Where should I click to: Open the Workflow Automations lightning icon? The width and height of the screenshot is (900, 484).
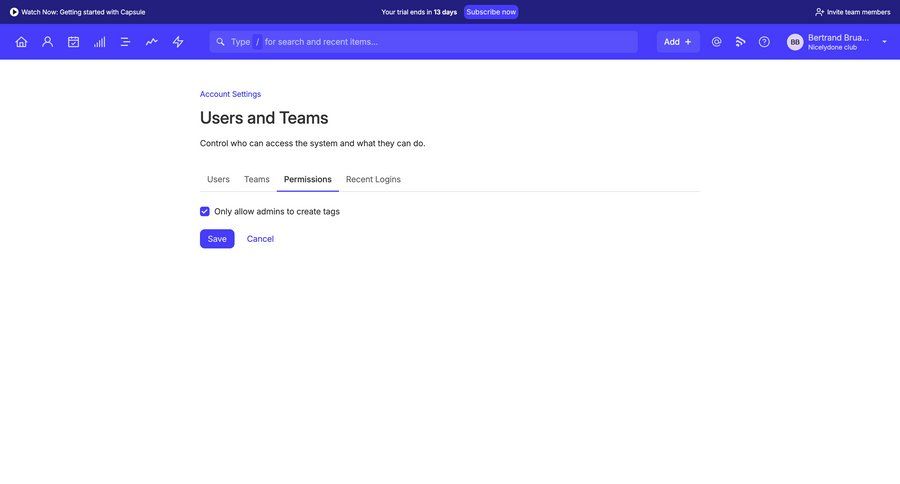[x=178, y=42]
